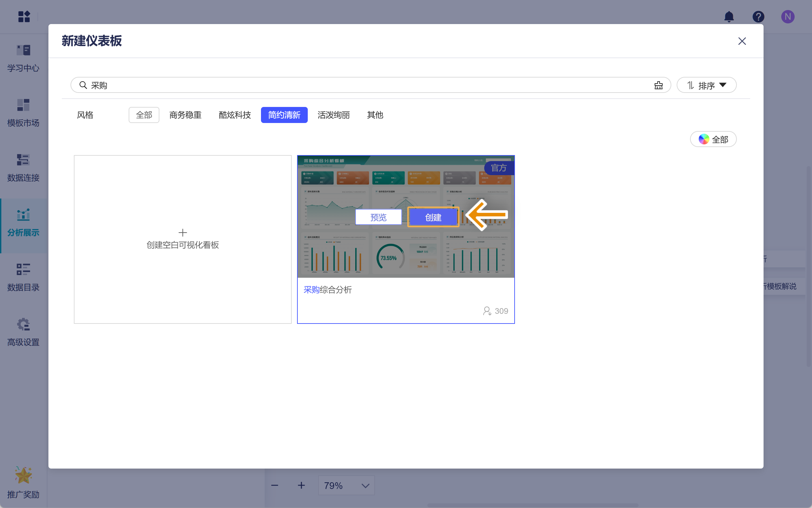Viewport: 812px width, 508px height.
Task: Click the clear search brush icon
Action: pos(658,85)
